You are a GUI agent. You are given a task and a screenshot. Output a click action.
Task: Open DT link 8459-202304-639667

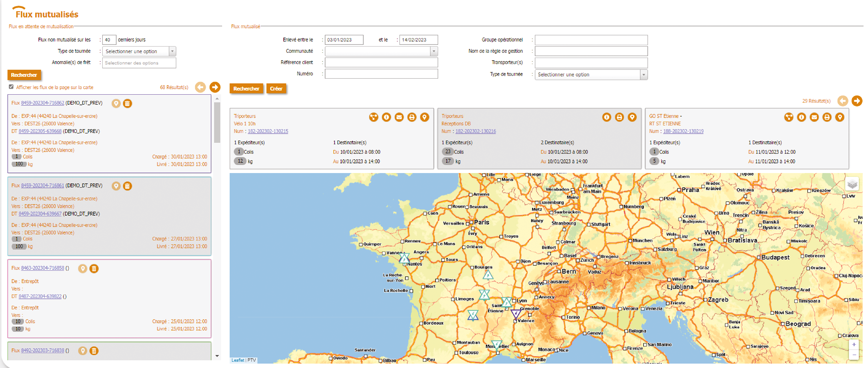[x=40, y=214]
